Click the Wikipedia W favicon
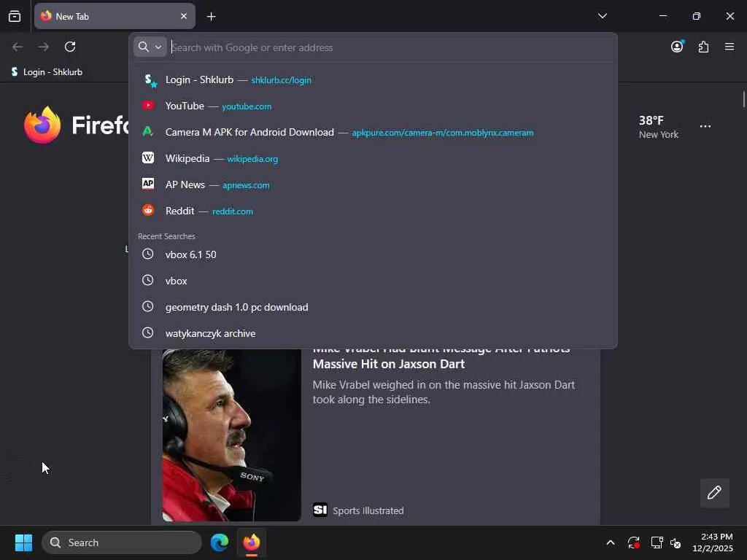747x560 pixels. (148, 157)
